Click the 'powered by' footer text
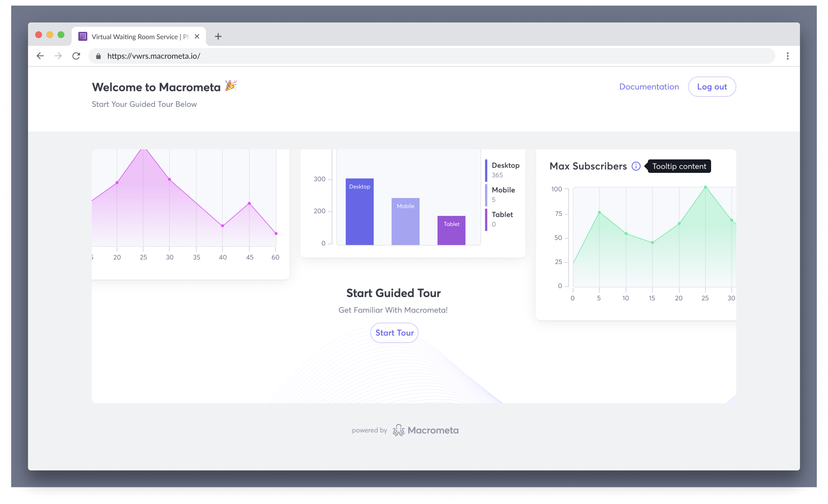 (x=369, y=430)
